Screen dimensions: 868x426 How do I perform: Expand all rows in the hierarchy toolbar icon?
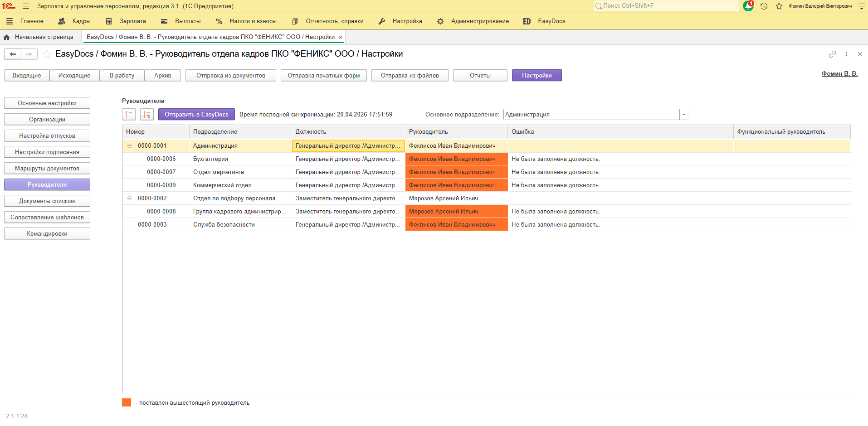pos(147,115)
